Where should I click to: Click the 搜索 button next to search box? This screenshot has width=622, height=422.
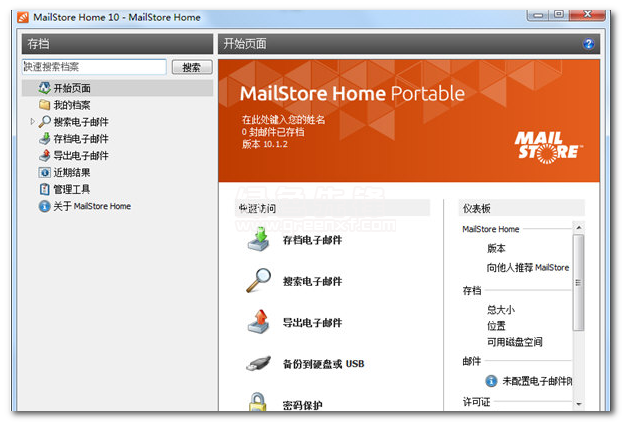pos(192,67)
